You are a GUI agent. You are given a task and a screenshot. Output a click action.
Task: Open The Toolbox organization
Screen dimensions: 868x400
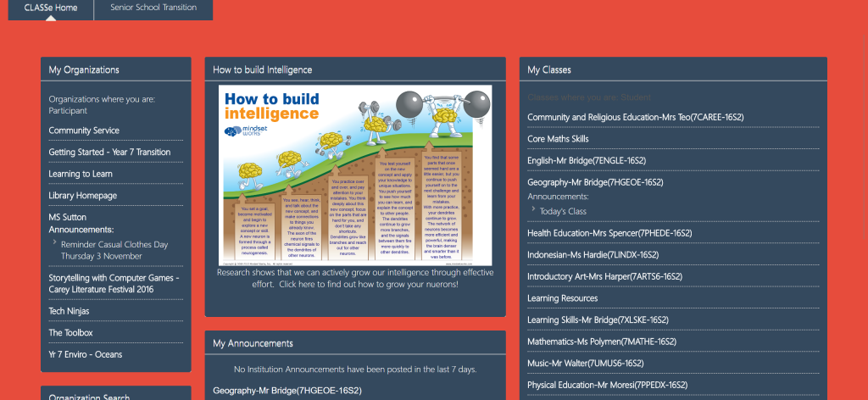[x=70, y=332]
